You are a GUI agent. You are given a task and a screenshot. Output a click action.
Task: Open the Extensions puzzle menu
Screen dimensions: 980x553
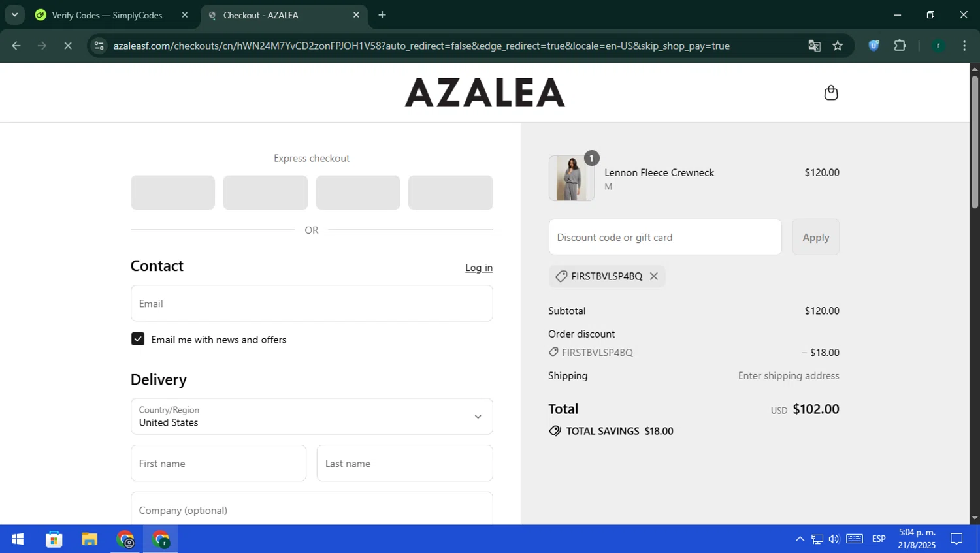pos(900,46)
